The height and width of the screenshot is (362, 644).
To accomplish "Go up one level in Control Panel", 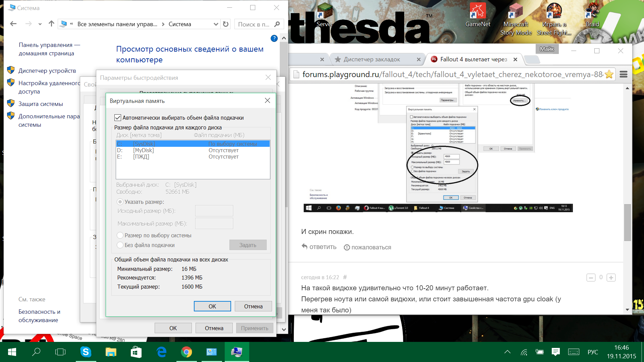I will (51, 24).
